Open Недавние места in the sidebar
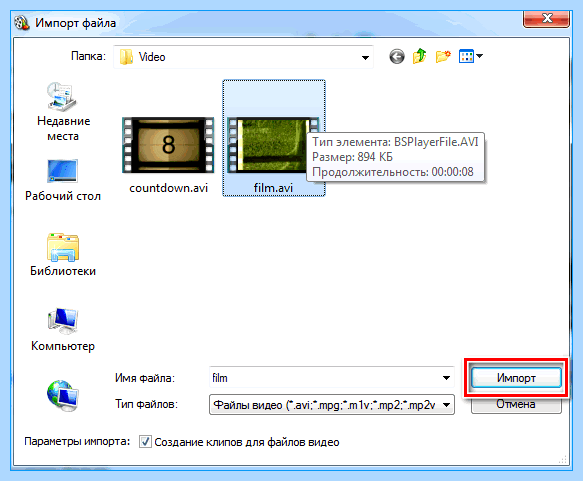Image resolution: width=583 pixels, height=481 pixels. 63,112
